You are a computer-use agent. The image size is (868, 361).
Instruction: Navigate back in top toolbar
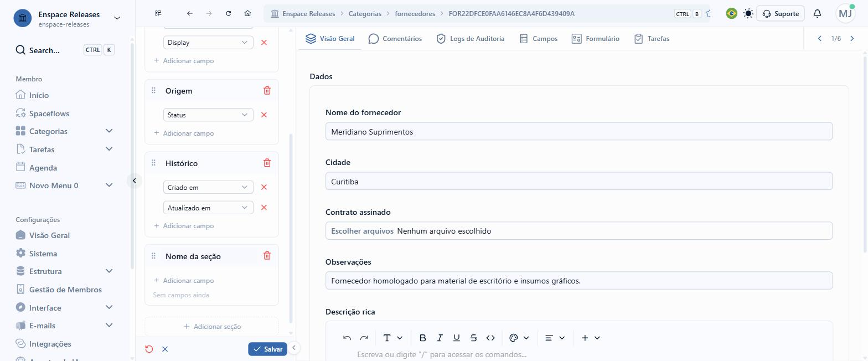click(x=190, y=13)
